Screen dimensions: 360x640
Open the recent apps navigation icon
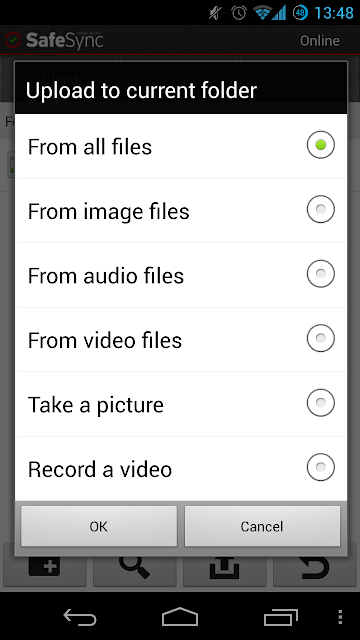(x=280, y=617)
